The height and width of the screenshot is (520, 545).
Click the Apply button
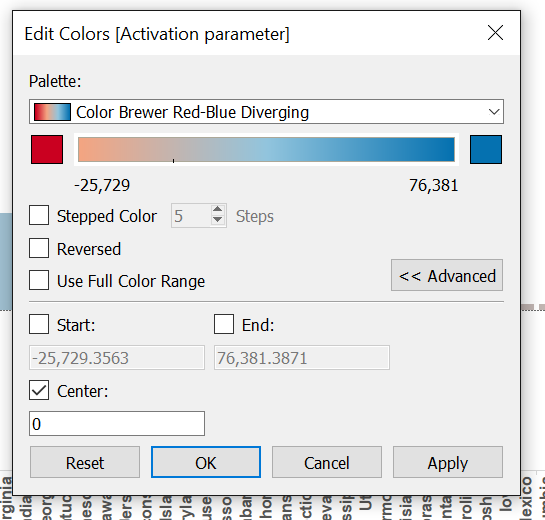(448, 462)
